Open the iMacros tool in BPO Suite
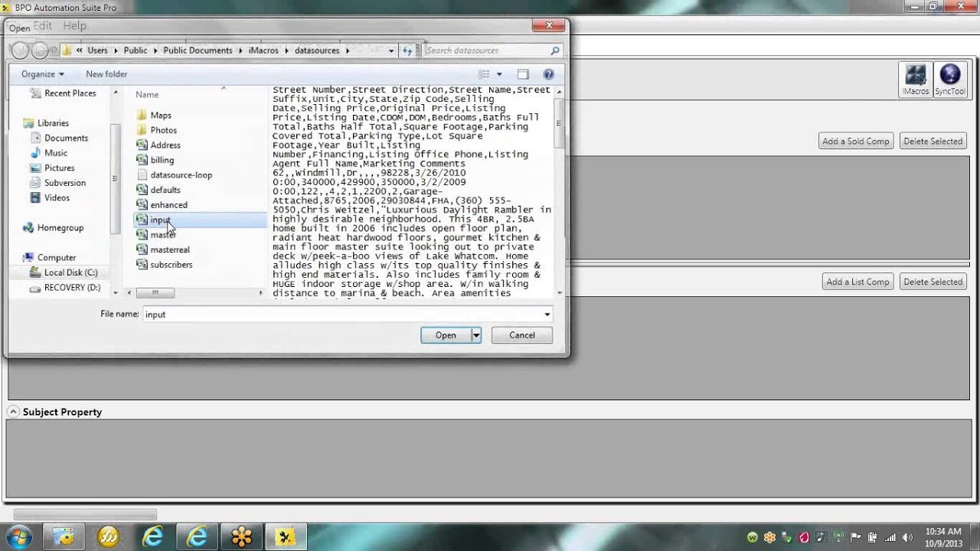 coord(916,80)
